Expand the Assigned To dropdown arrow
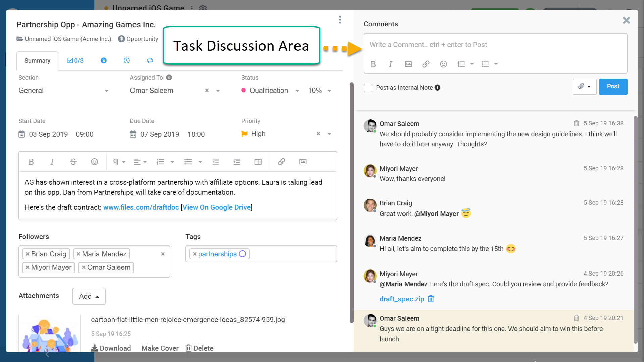 (218, 91)
